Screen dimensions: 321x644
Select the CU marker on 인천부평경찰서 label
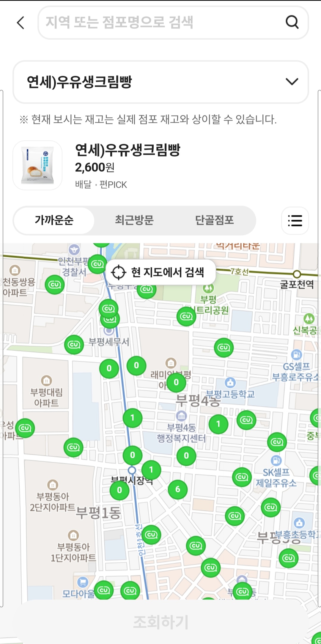[98, 264]
